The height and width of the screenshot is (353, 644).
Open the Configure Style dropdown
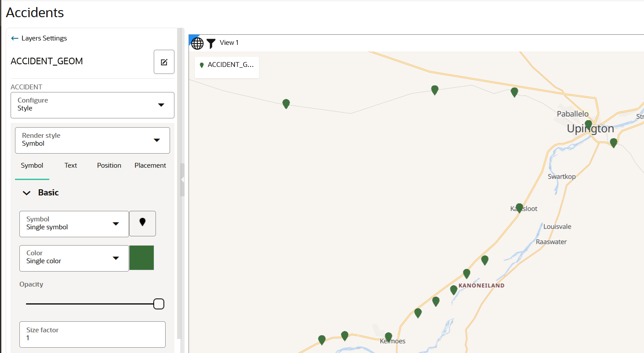[x=93, y=105]
